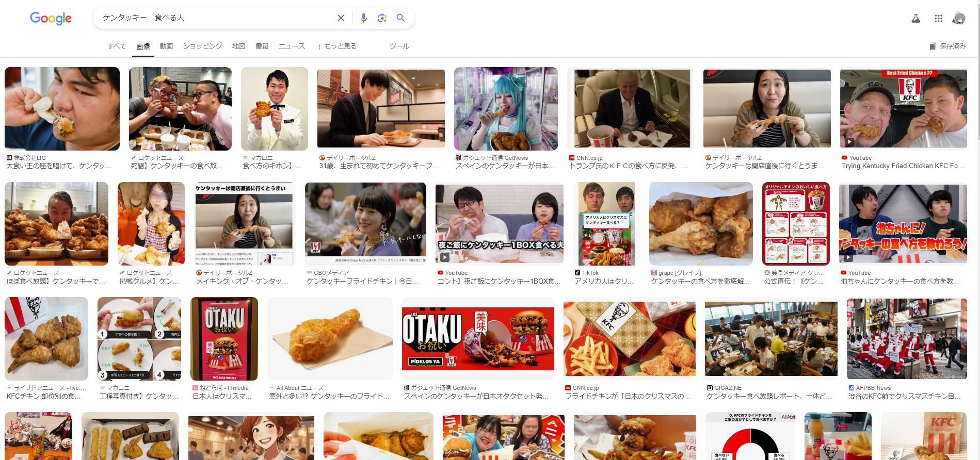Screen dimensions: 980x460
Task: Select the ショッピング tab
Action: pos(202,46)
